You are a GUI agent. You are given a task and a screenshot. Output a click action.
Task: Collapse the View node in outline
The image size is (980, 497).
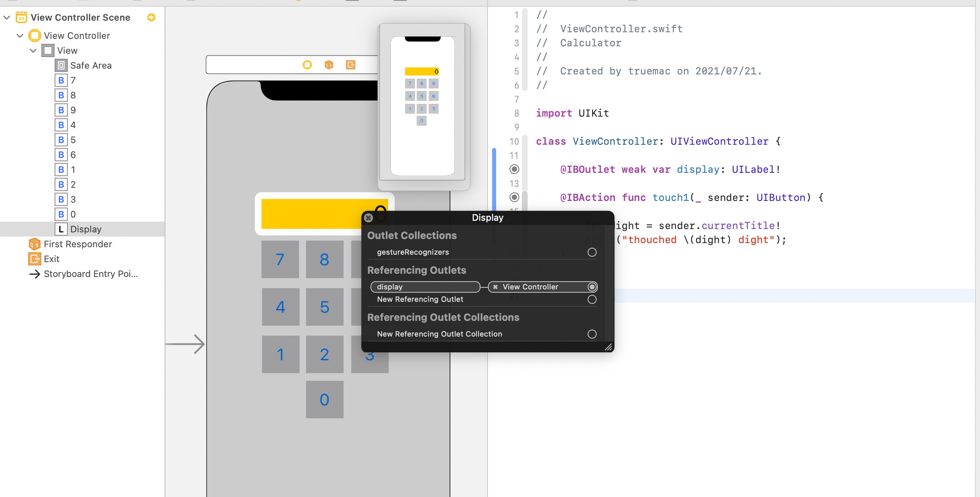[33, 50]
